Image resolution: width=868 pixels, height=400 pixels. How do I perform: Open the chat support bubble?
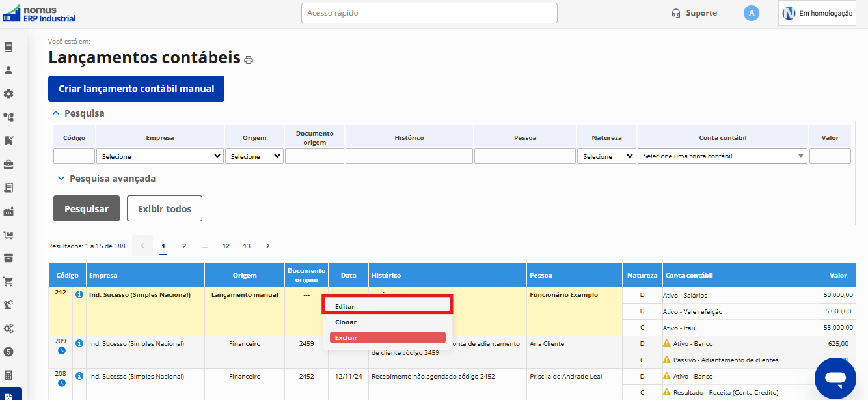835,379
